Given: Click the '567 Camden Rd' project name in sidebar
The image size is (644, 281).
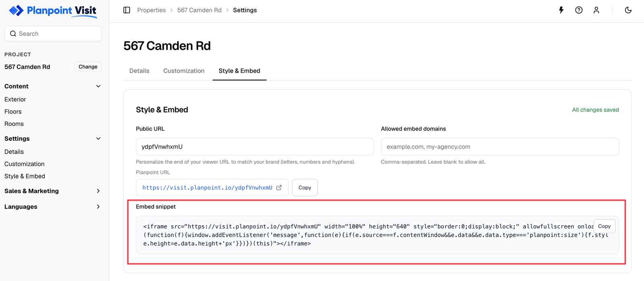Looking at the screenshot, I should (27, 67).
